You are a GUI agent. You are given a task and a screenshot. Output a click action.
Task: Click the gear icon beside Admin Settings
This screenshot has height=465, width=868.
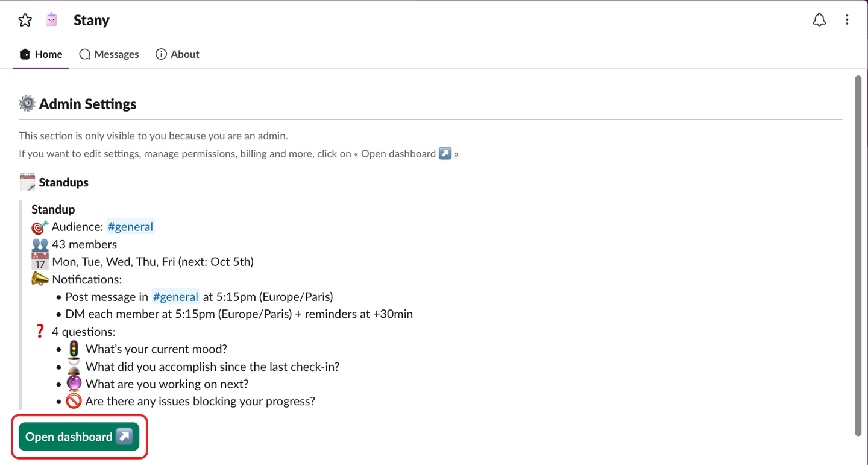tap(27, 104)
